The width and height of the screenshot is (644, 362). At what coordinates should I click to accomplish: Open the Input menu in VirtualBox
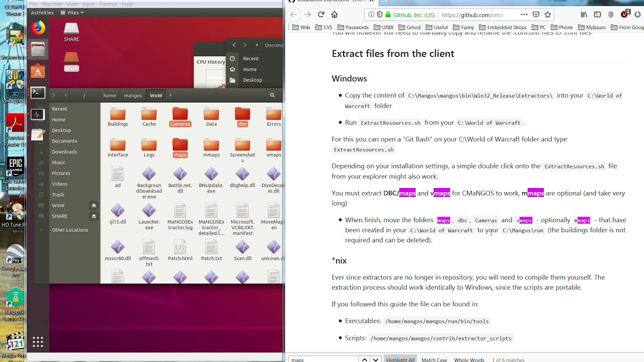(x=89, y=4)
